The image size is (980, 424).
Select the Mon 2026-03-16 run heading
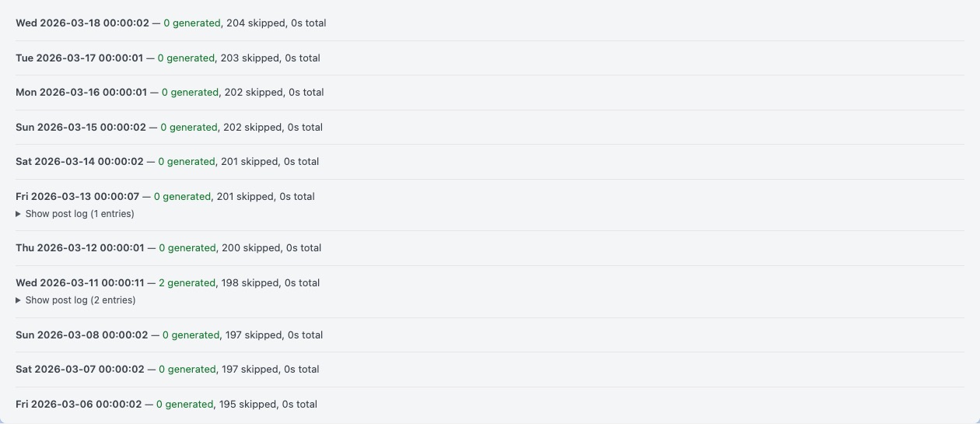[x=81, y=93]
